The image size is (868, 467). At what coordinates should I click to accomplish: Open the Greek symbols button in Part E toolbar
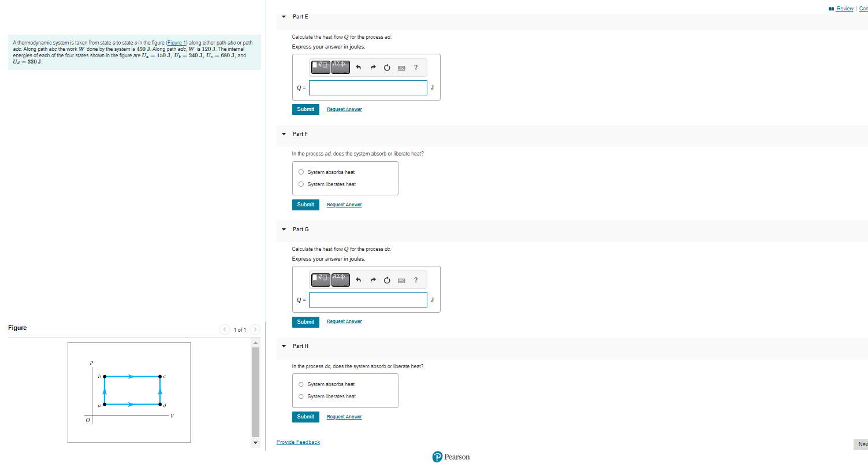tap(341, 67)
